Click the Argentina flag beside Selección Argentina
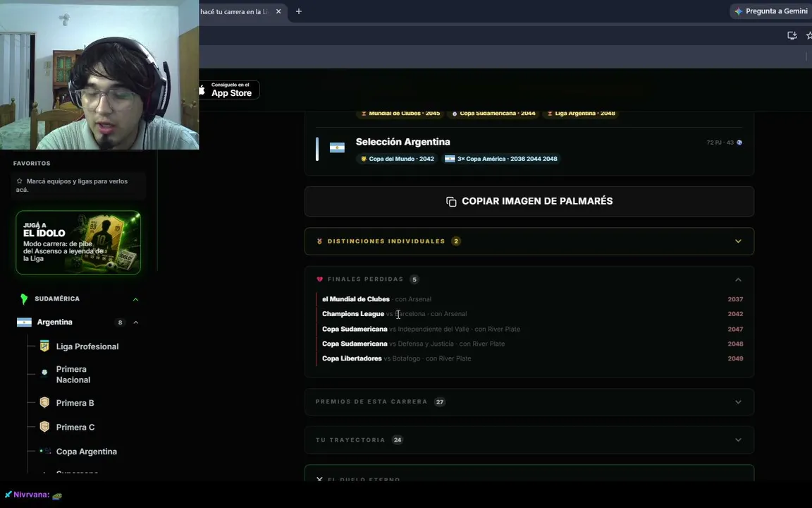The height and width of the screenshot is (508, 812). tap(337, 147)
